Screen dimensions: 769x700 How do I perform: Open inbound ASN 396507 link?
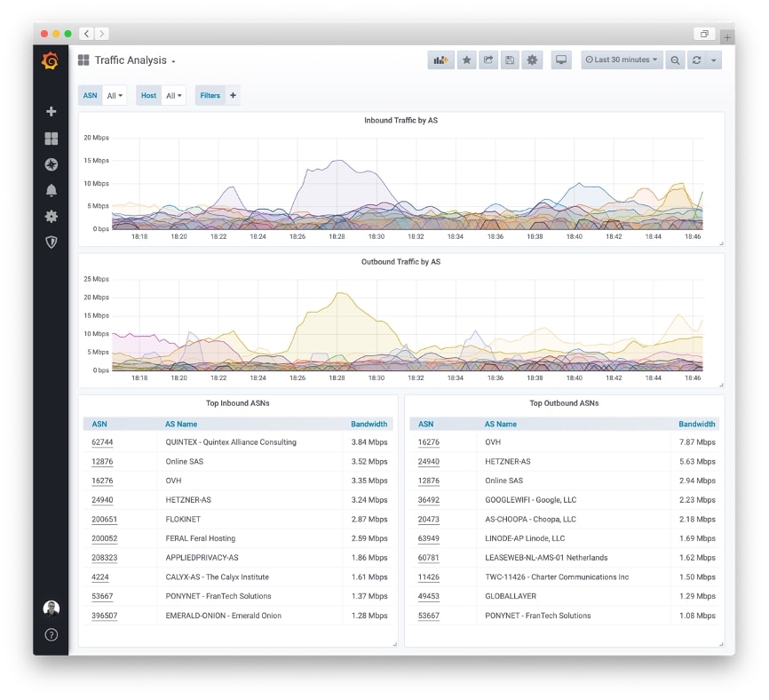(x=105, y=616)
